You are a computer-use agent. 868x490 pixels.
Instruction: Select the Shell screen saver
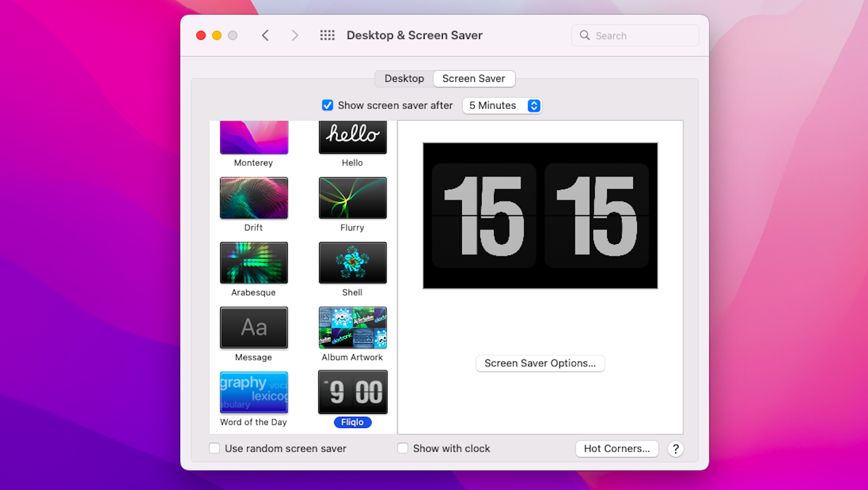pos(352,262)
